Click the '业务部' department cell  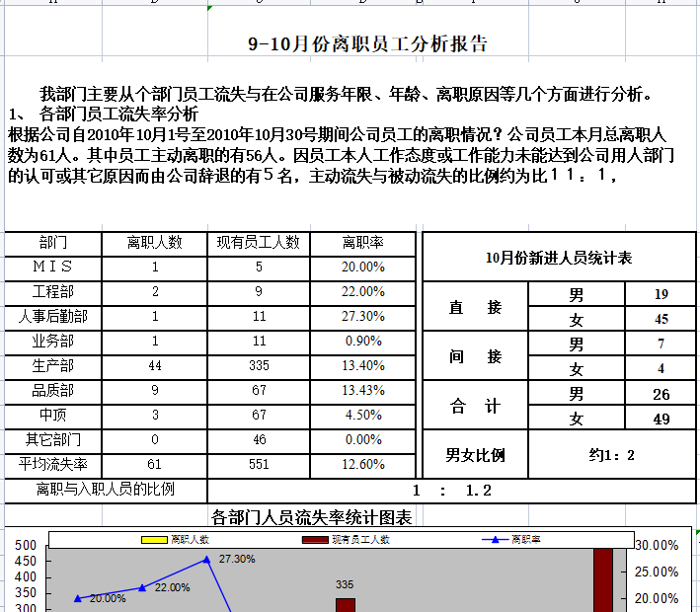click(53, 343)
